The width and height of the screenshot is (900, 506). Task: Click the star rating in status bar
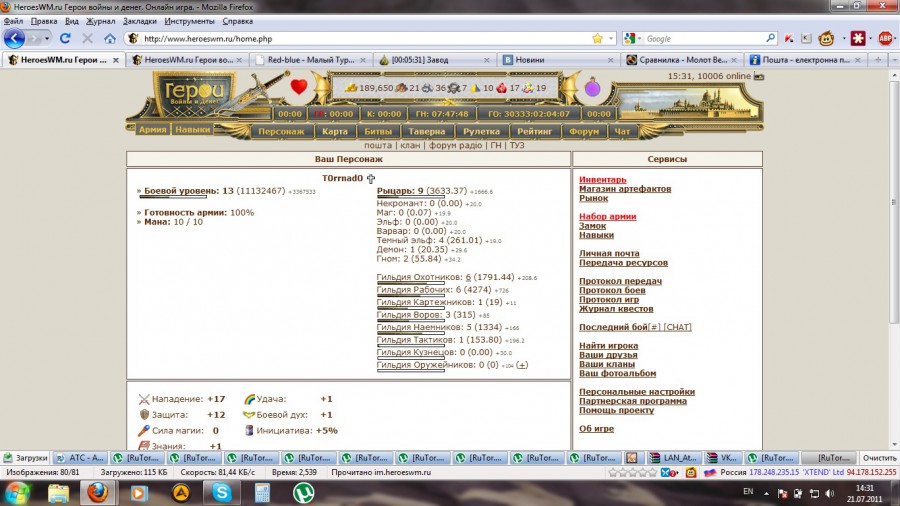point(633,473)
